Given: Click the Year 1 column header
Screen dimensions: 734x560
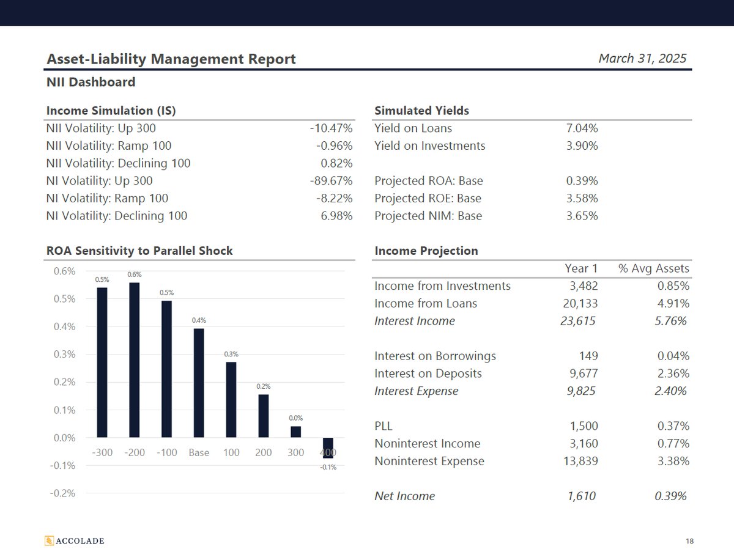Looking at the screenshot, I should pos(581,268).
